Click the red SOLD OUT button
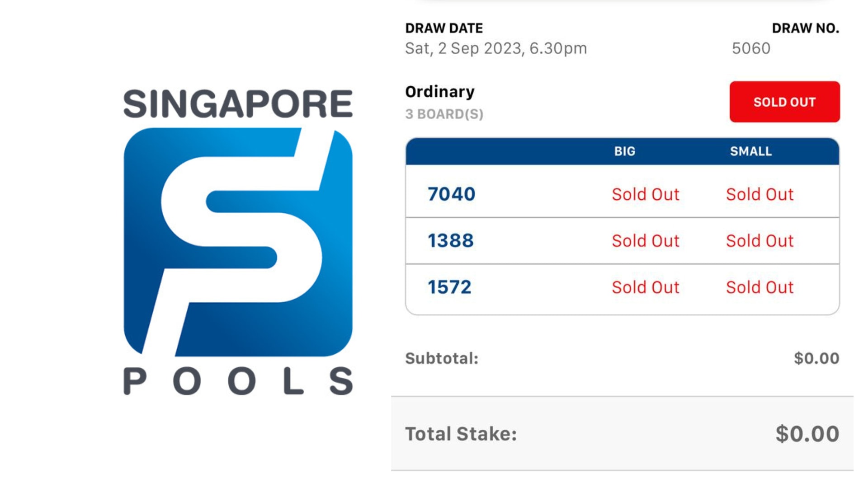The image size is (868, 488). 784,102
